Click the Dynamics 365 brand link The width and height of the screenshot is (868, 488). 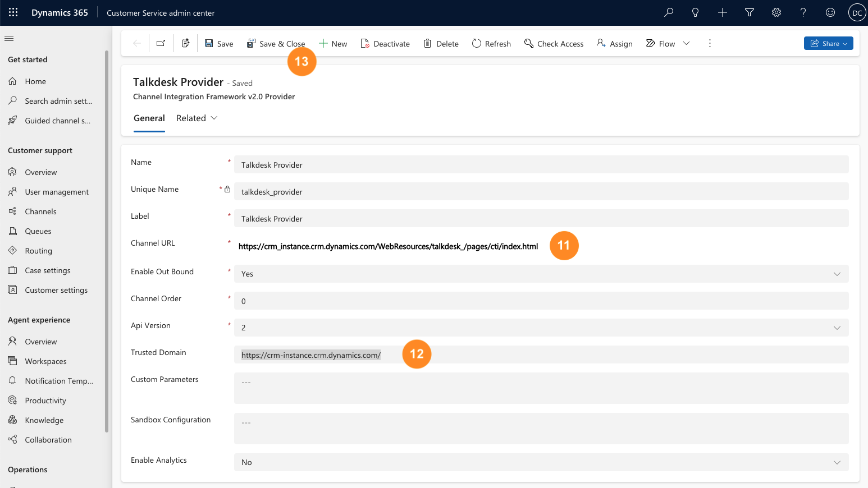coord(60,12)
